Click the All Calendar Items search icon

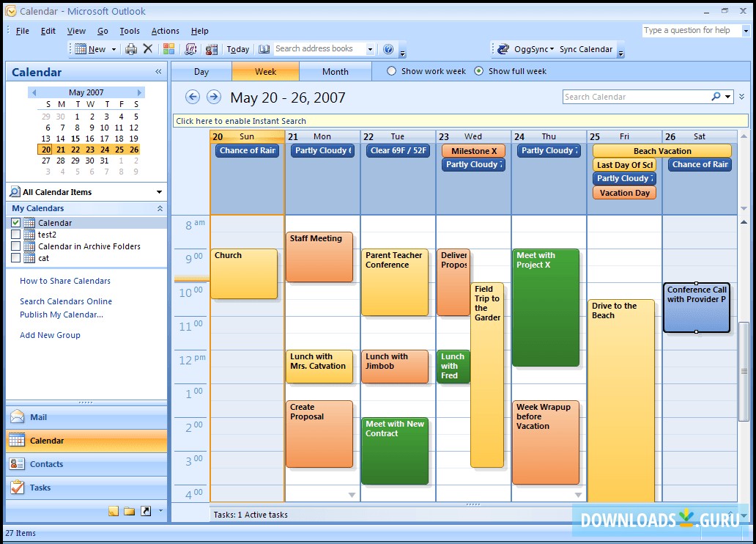tap(15, 191)
